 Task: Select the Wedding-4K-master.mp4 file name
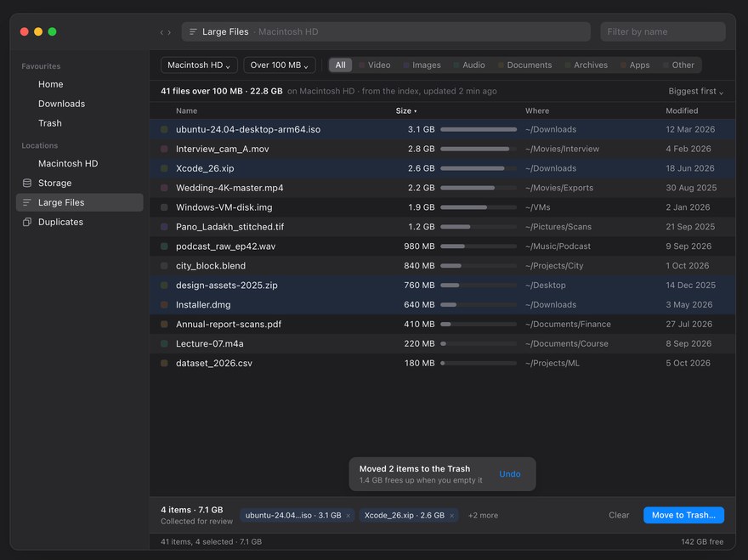point(229,188)
